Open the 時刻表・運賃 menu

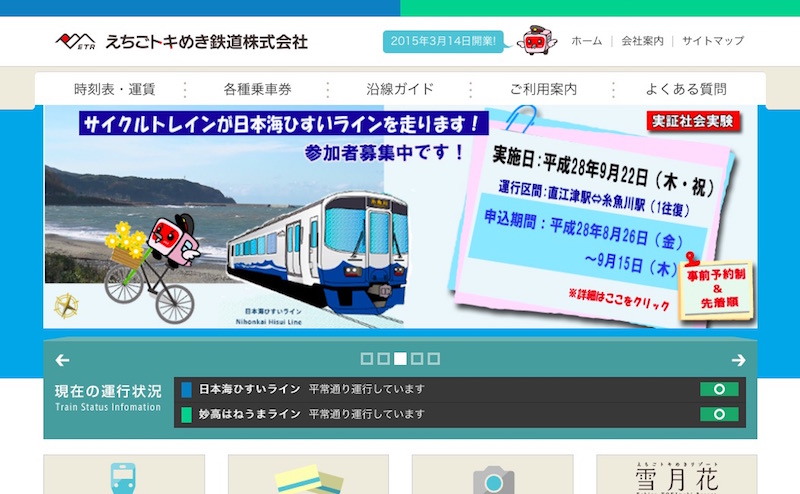point(114,89)
